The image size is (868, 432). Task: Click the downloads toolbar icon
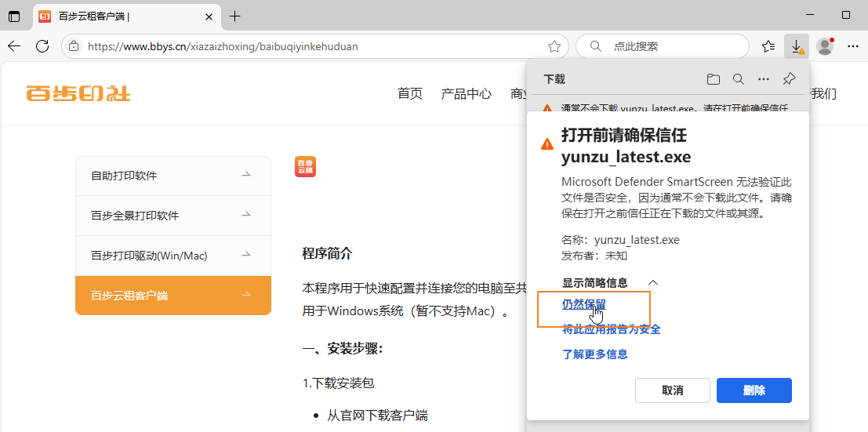[797, 46]
